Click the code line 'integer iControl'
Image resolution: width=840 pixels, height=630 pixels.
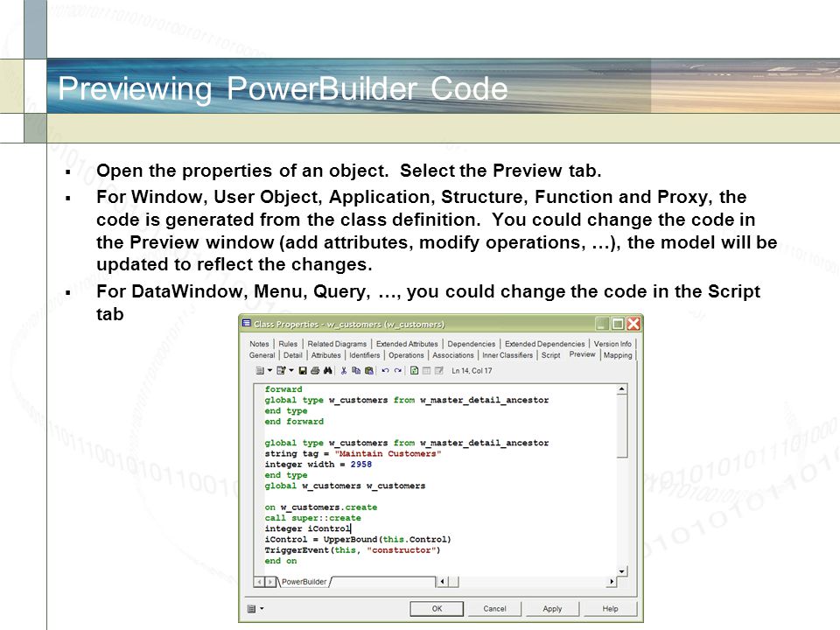307,528
